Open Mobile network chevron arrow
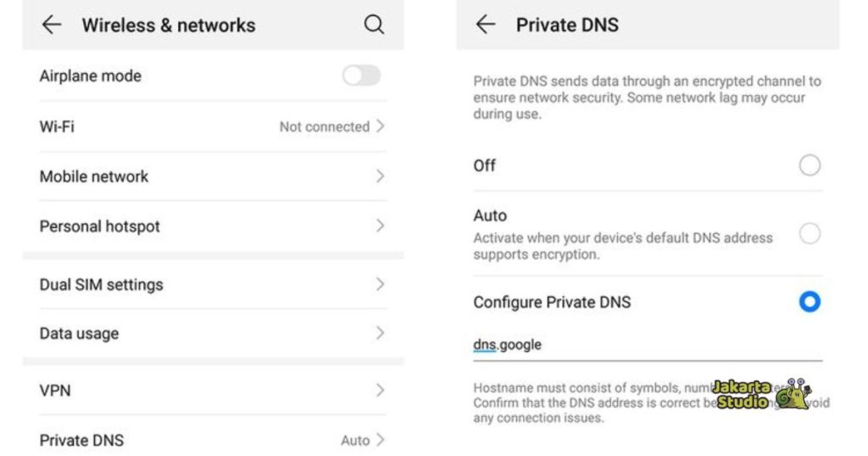Screen dimensions: 868x456 [380, 176]
